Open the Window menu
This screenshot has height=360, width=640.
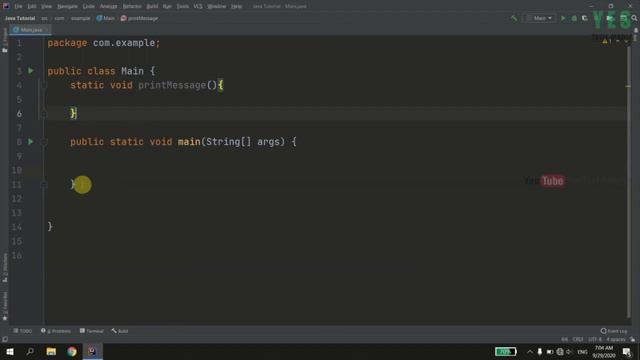(x=217, y=6)
